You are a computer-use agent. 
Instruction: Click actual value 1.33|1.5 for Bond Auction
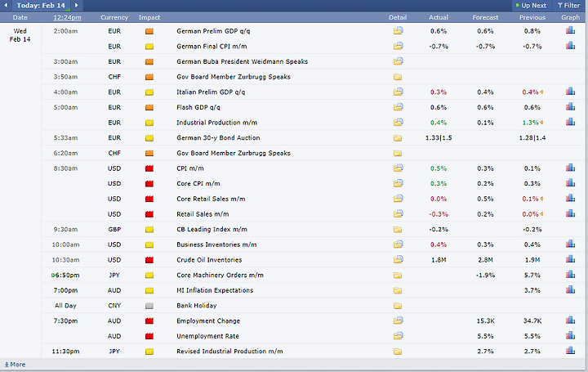tap(439, 138)
